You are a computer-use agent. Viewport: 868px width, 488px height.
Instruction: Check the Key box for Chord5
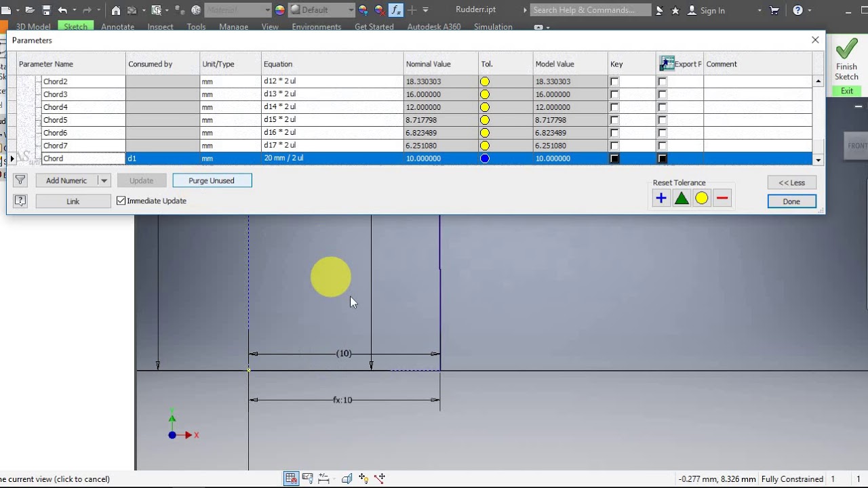coord(614,120)
